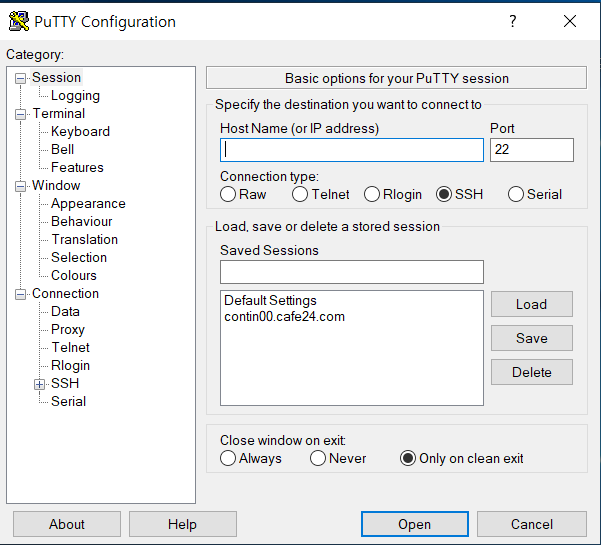The width and height of the screenshot is (601, 545).
Task: Click the question mark help button
Action: point(512,21)
